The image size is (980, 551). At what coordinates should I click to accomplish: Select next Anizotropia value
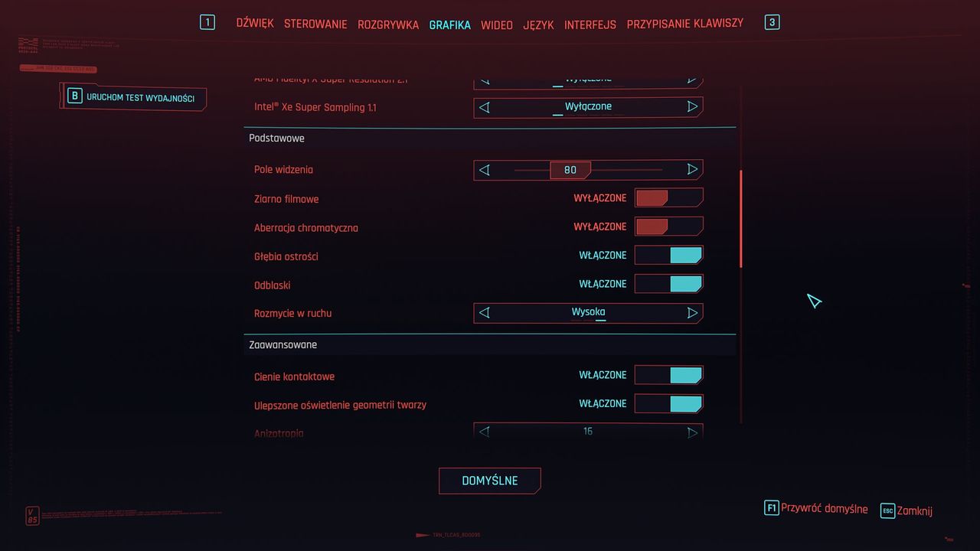[692, 432]
